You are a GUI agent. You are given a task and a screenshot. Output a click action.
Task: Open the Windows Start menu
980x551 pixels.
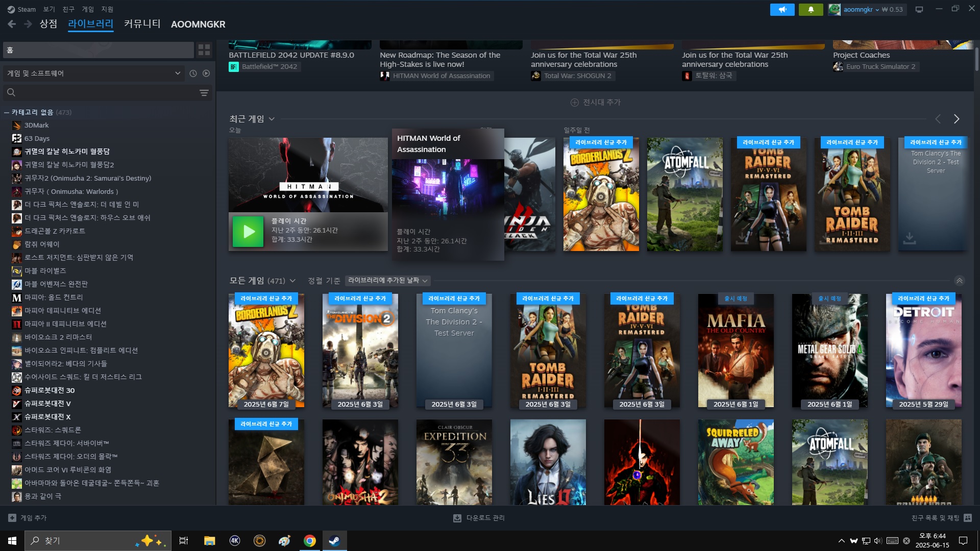coord(12,541)
